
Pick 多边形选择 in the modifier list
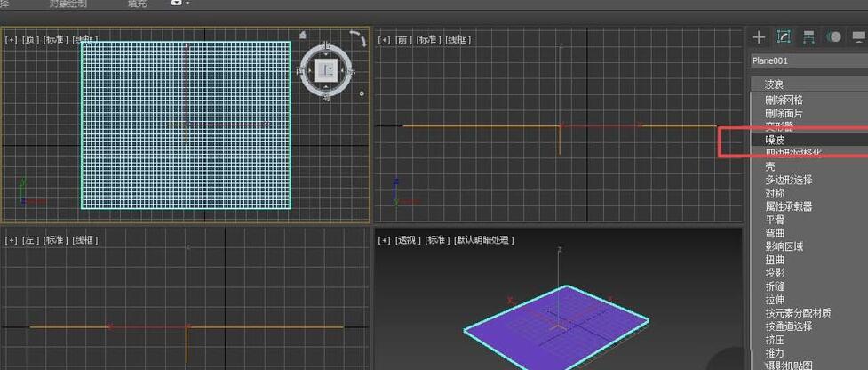[788, 180]
